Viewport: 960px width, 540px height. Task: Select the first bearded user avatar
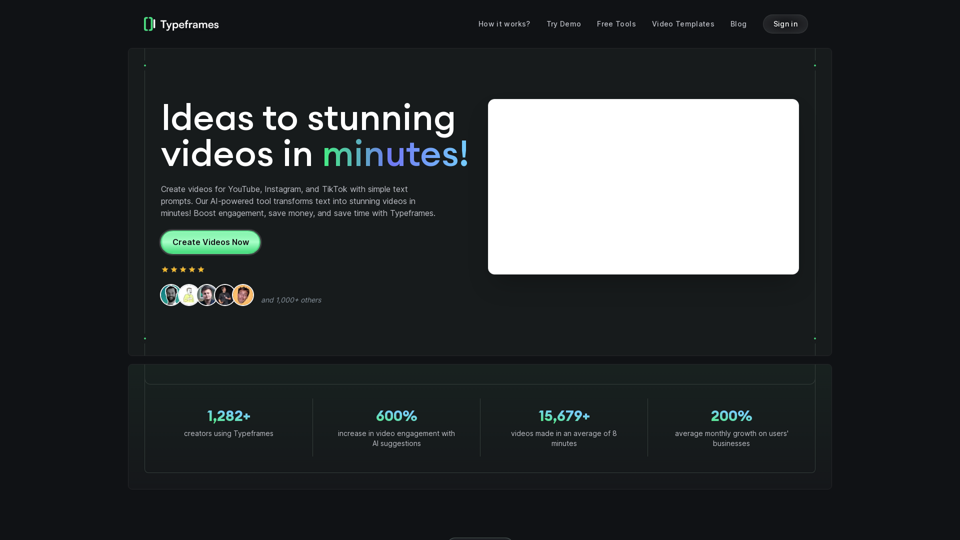(x=170, y=295)
